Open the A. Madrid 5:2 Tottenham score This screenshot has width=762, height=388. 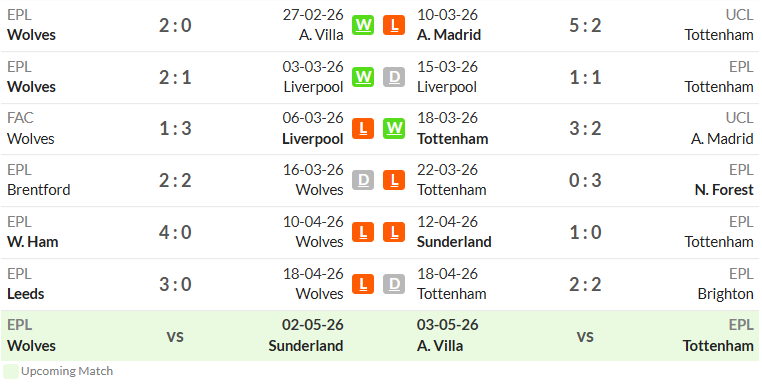click(585, 25)
